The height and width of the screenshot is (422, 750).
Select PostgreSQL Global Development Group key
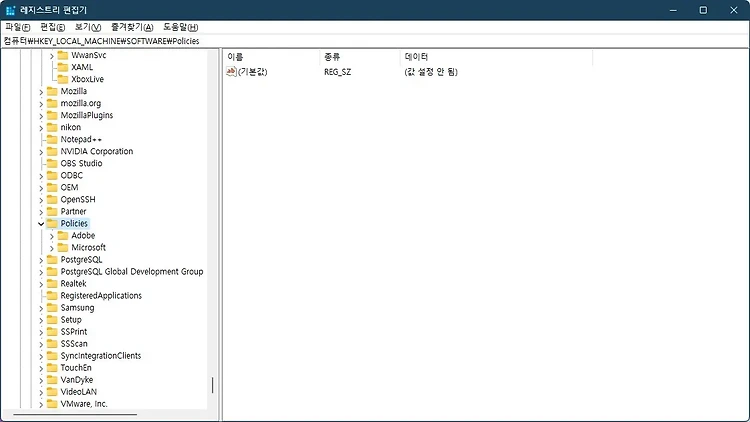tap(132, 271)
